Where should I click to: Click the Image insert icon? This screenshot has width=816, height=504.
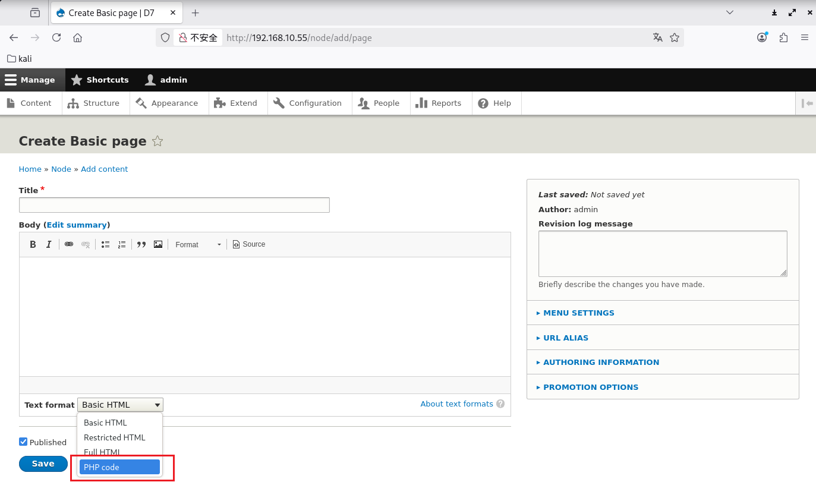point(158,244)
